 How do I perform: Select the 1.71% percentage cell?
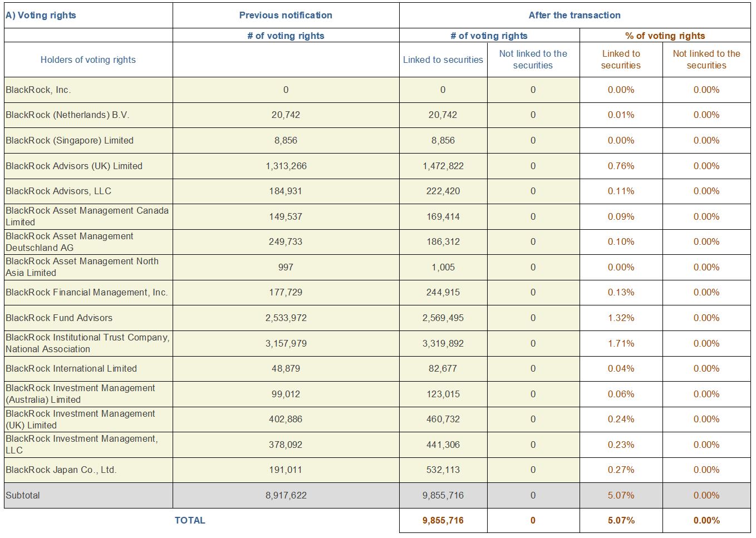click(621, 343)
